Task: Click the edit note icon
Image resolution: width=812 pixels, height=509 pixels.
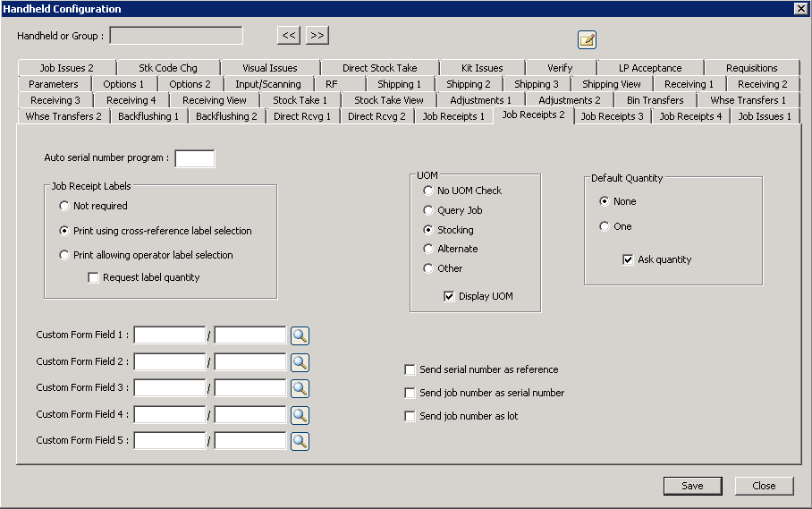Action: click(587, 39)
